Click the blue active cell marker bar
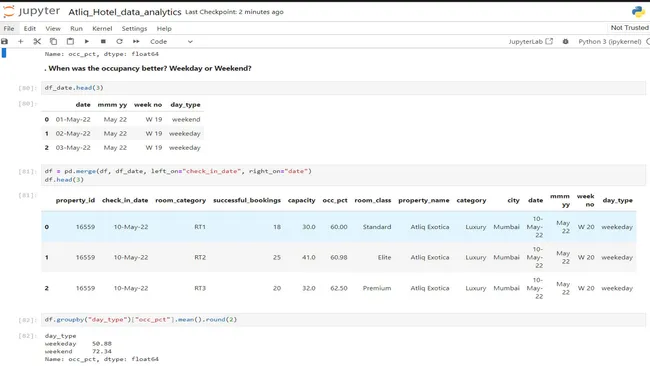This screenshot has height=366, width=650. tap(4, 53)
